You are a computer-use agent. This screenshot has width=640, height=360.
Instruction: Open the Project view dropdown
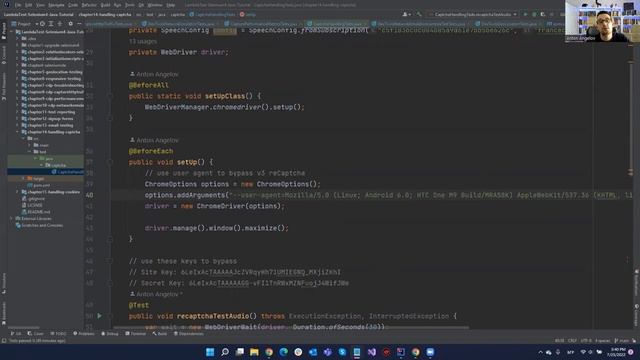(25, 24)
